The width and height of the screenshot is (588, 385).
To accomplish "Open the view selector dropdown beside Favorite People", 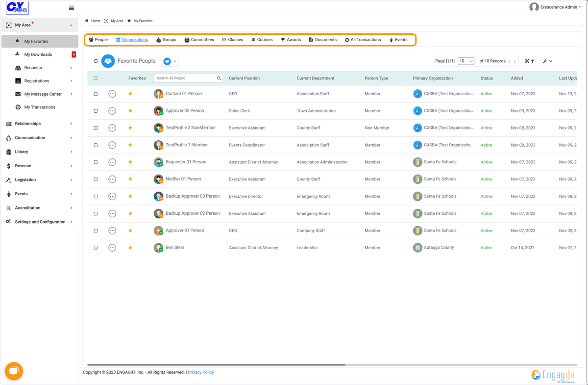I will pyautogui.click(x=170, y=61).
